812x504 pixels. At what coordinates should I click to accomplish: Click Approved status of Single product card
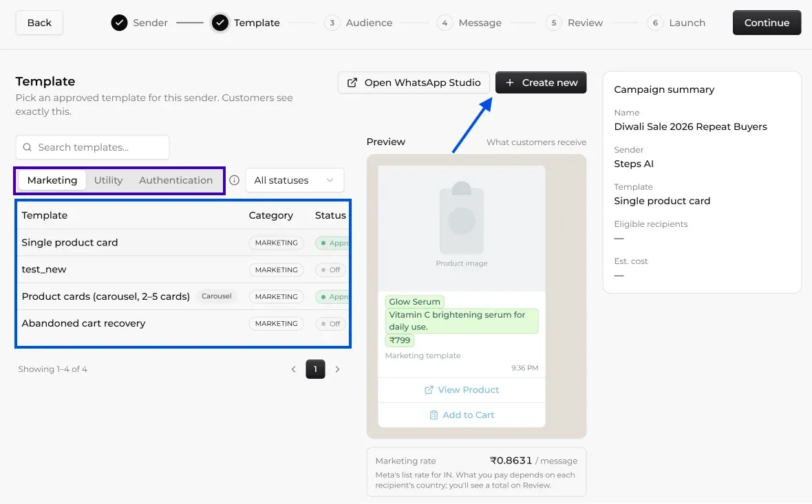click(x=332, y=243)
